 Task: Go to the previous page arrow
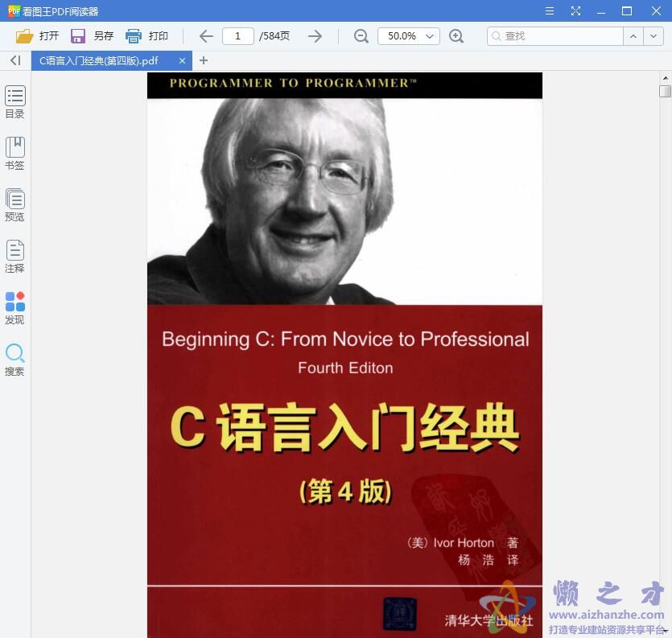206,36
